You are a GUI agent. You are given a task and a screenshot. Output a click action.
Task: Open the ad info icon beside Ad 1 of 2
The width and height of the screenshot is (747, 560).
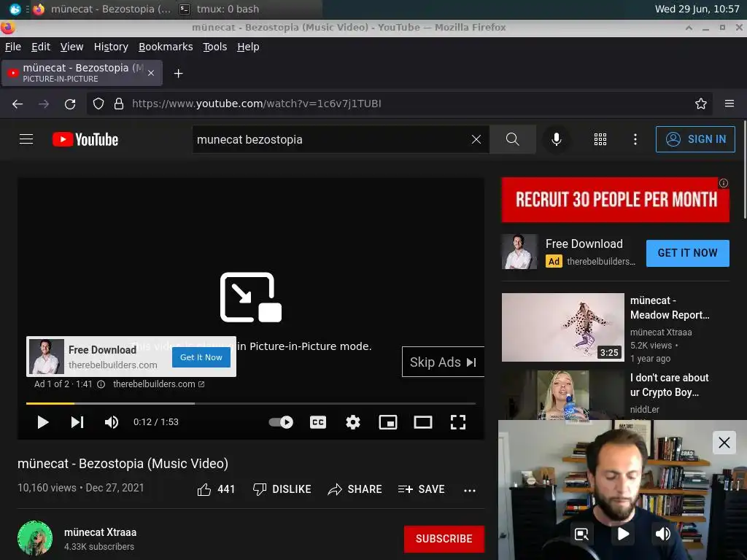coord(101,384)
